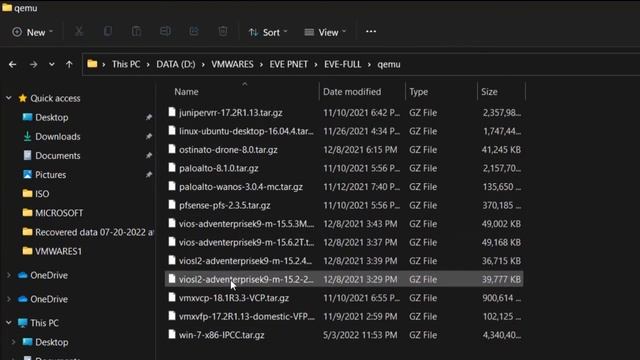Click the Rename toolbar icon
Image resolution: width=640 pixels, height=360 pixels.
[165, 31]
